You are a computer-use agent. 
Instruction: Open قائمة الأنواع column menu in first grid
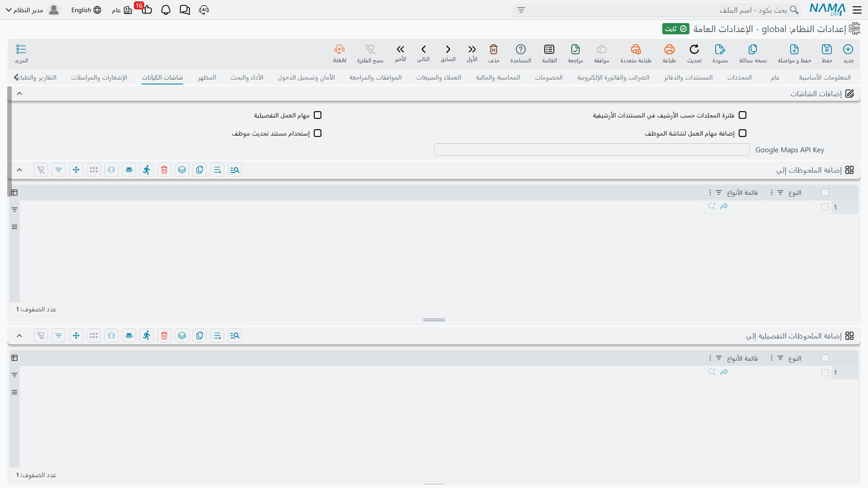pyautogui.click(x=710, y=192)
